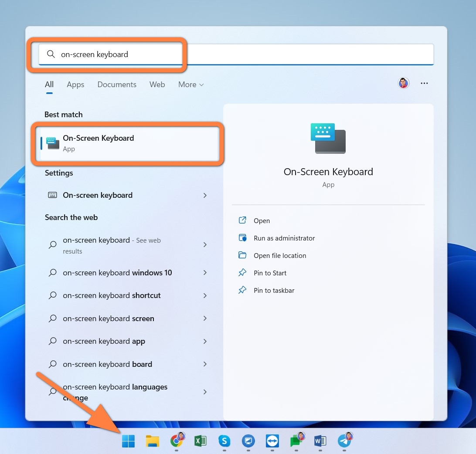This screenshot has height=454, width=476.
Task: Select 'on-screen keyboard board' suggestion
Action: pyautogui.click(x=127, y=364)
